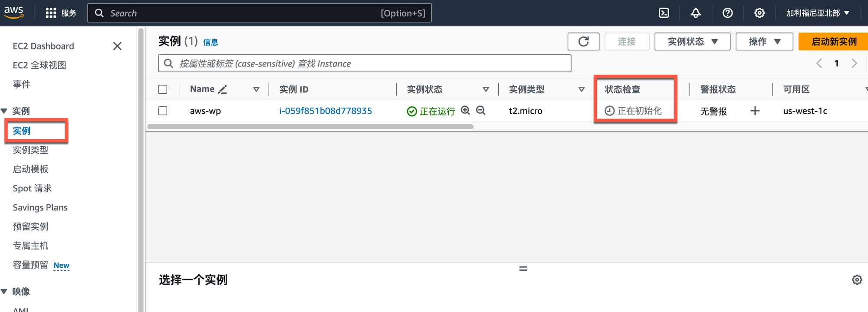The height and width of the screenshot is (312, 868).
Task: Open the AWS home logo
Action: (x=14, y=13)
